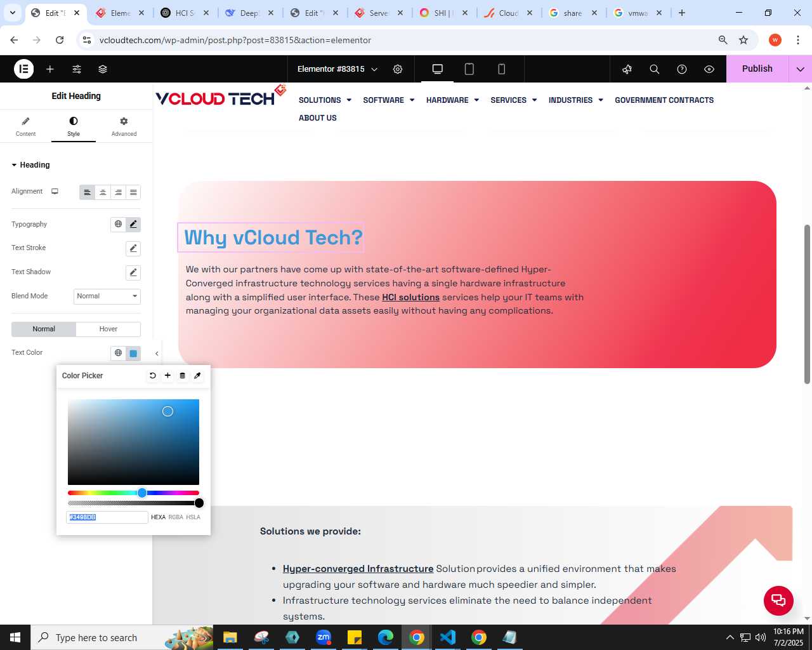This screenshot has width=812, height=650.
Task: Click the Windows Start button
Action: 15,637
